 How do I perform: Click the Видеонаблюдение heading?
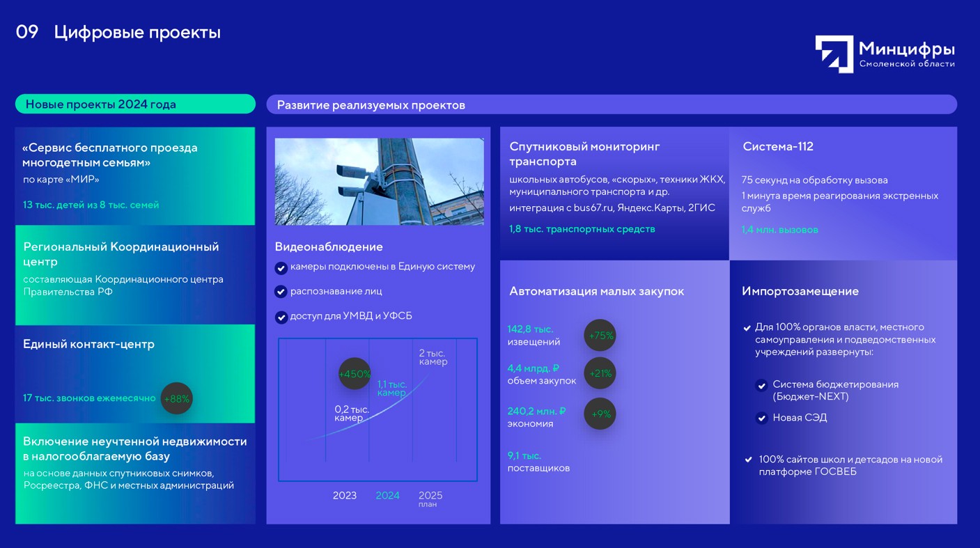click(329, 246)
